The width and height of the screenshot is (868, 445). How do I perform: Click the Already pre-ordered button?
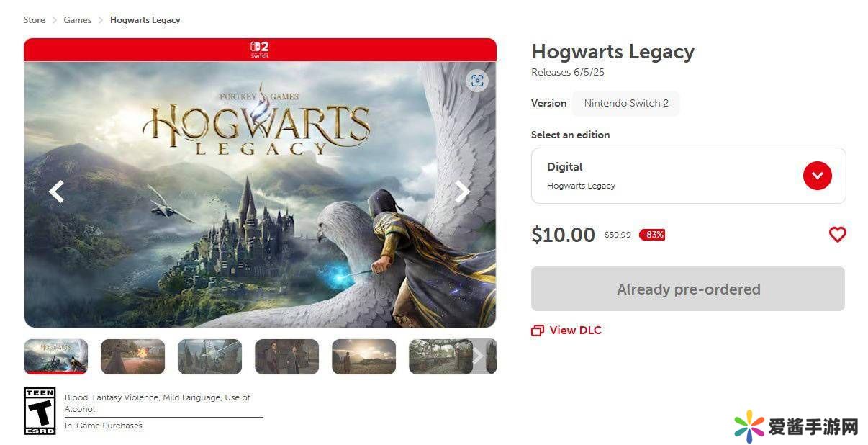[688, 289]
